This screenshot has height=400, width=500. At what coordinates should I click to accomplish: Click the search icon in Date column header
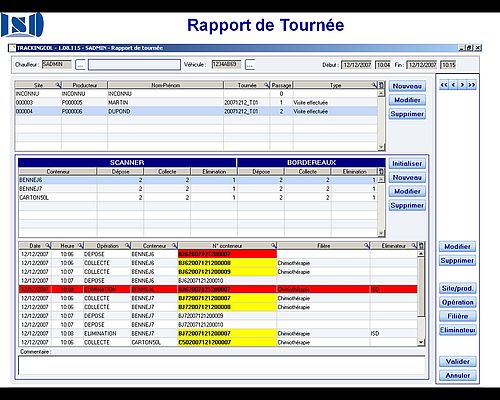pos(48,246)
